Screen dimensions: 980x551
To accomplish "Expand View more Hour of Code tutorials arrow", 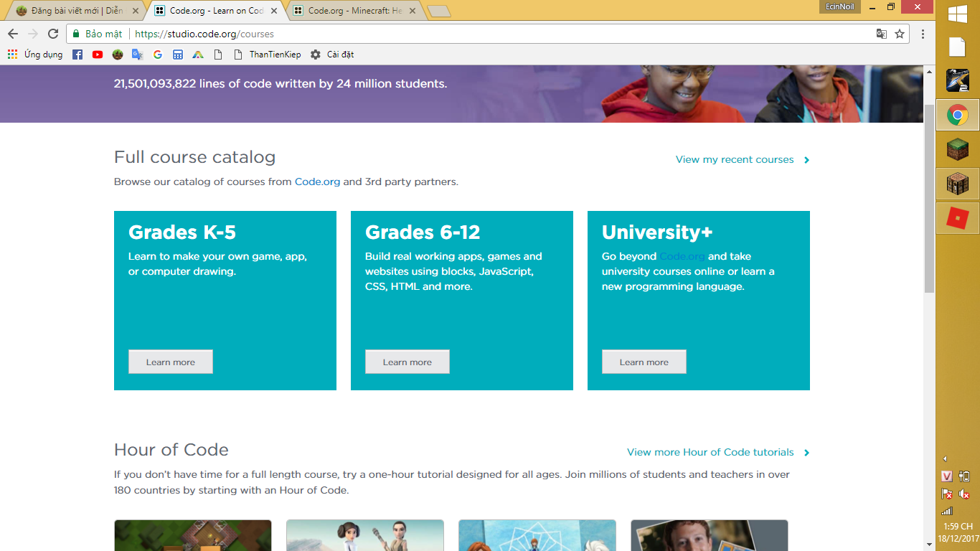I will pyautogui.click(x=806, y=453).
